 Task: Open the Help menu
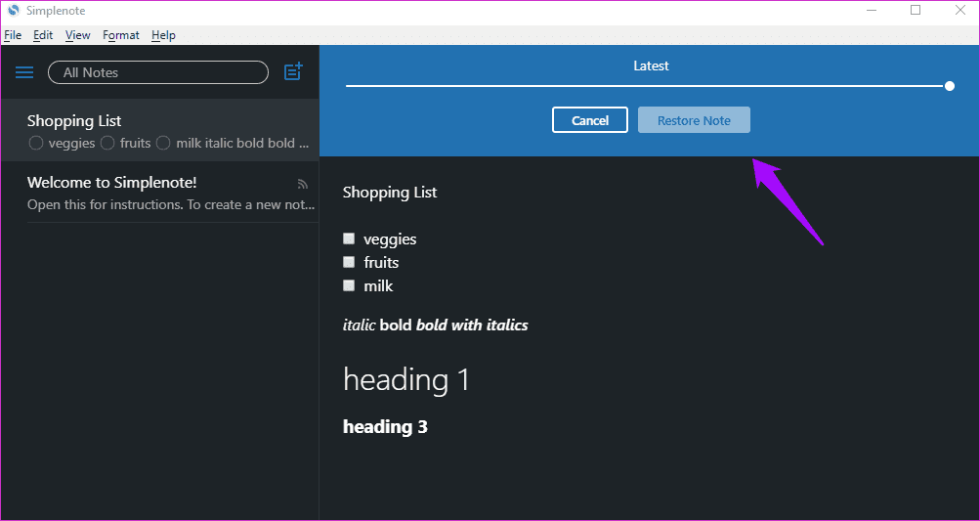tap(164, 35)
